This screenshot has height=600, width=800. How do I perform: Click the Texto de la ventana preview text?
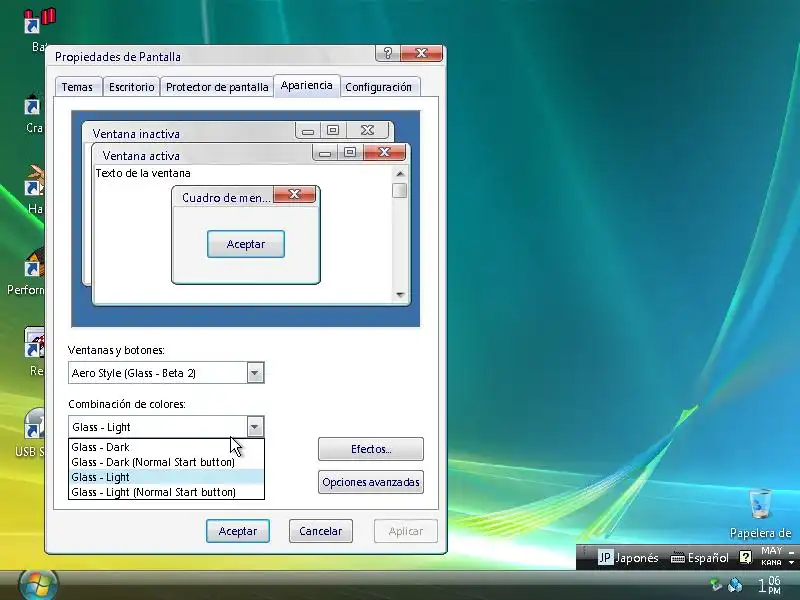(x=143, y=173)
